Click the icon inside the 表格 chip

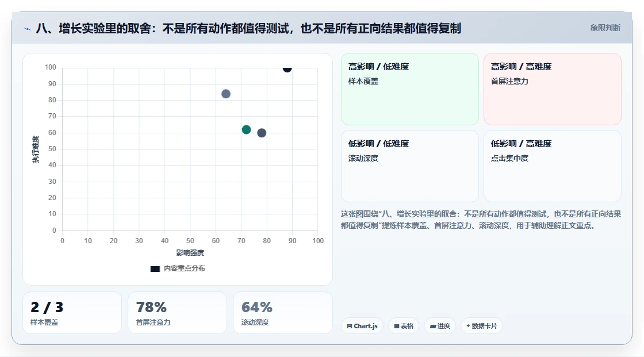[x=397, y=326]
